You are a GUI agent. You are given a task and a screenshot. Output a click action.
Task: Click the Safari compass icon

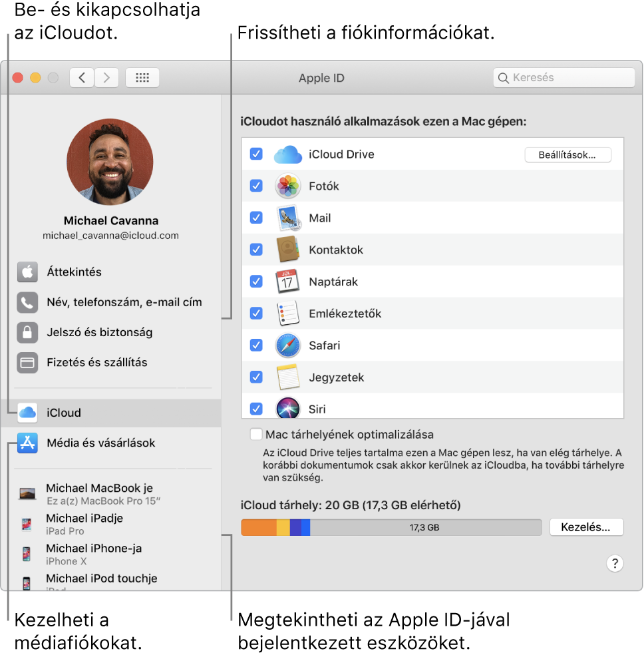(x=287, y=345)
